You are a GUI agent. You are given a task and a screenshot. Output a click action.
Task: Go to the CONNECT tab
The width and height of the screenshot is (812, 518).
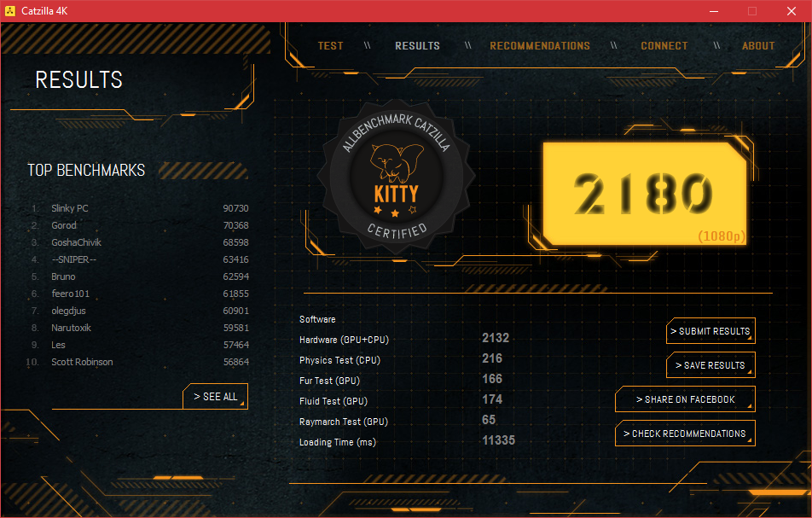(664, 45)
